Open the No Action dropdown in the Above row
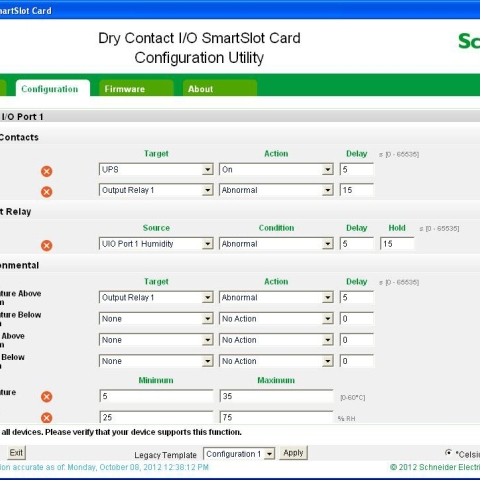The width and height of the screenshot is (480, 480). [x=276, y=340]
